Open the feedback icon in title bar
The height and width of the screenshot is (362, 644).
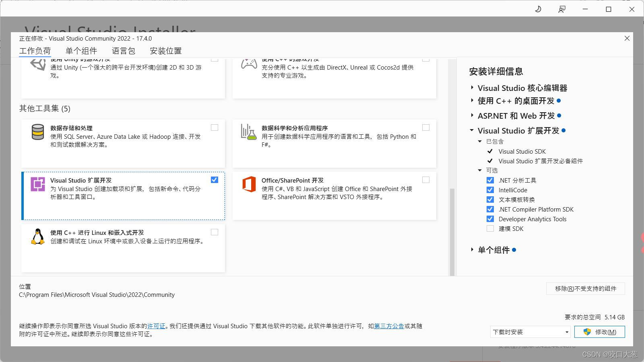[562, 9]
